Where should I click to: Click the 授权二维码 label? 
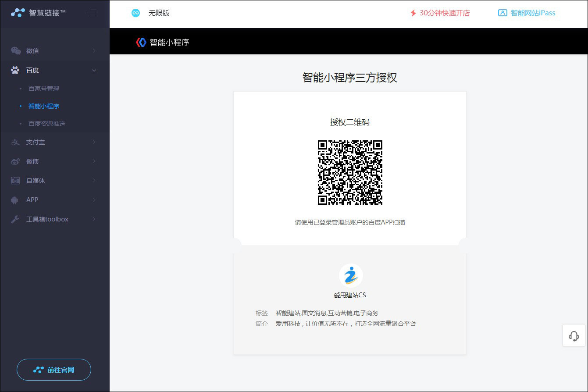350,122
